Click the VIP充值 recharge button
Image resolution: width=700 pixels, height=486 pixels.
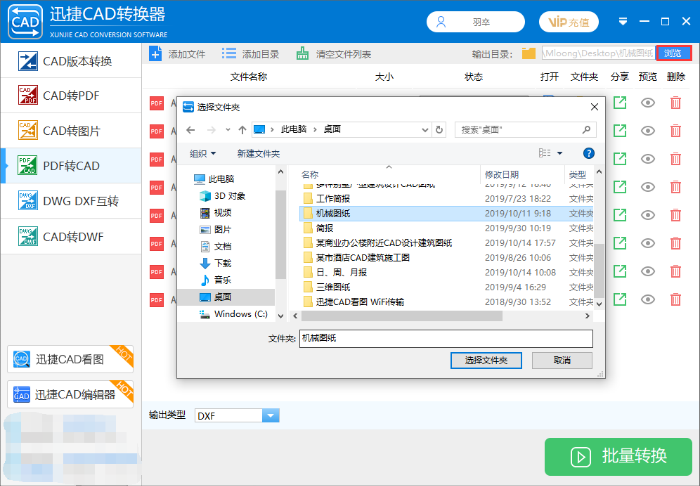point(569,22)
